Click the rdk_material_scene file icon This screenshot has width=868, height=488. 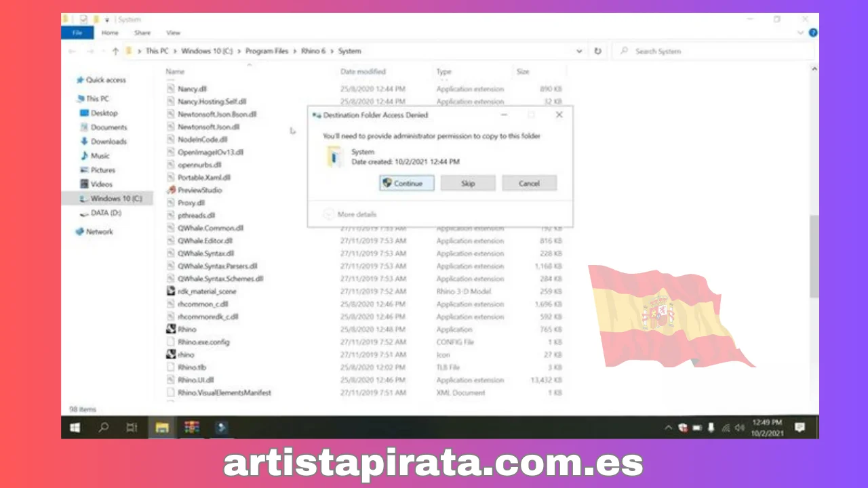[172, 291]
